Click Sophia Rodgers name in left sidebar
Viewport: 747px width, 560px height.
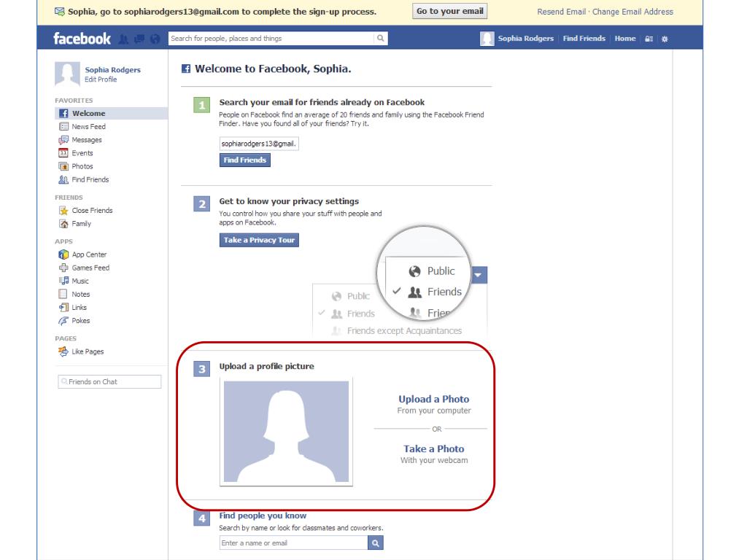(113, 69)
